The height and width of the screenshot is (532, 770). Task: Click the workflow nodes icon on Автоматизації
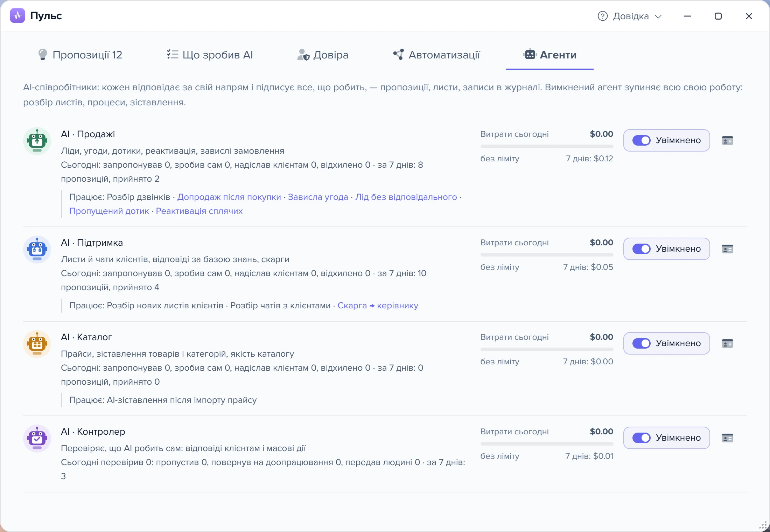[x=398, y=54]
